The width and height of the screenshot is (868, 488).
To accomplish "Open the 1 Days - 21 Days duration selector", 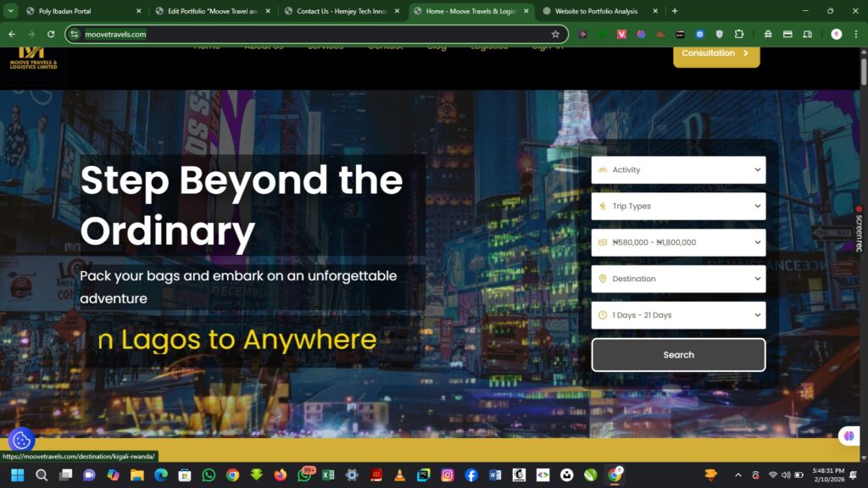I will (678, 315).
